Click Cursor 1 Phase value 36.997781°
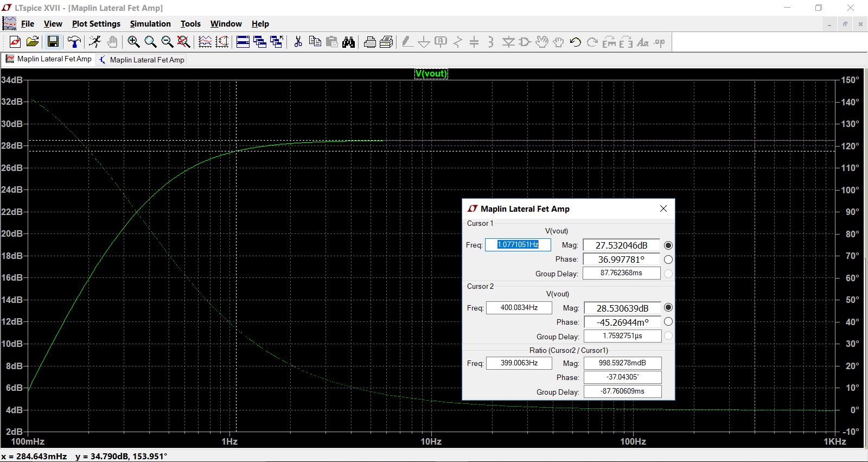868x462 pixels. (622, 260)
